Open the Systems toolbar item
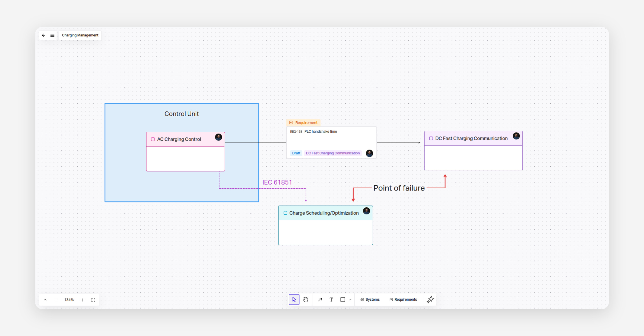This screenshot has width=644, height=336. click(x=370, y=300)
